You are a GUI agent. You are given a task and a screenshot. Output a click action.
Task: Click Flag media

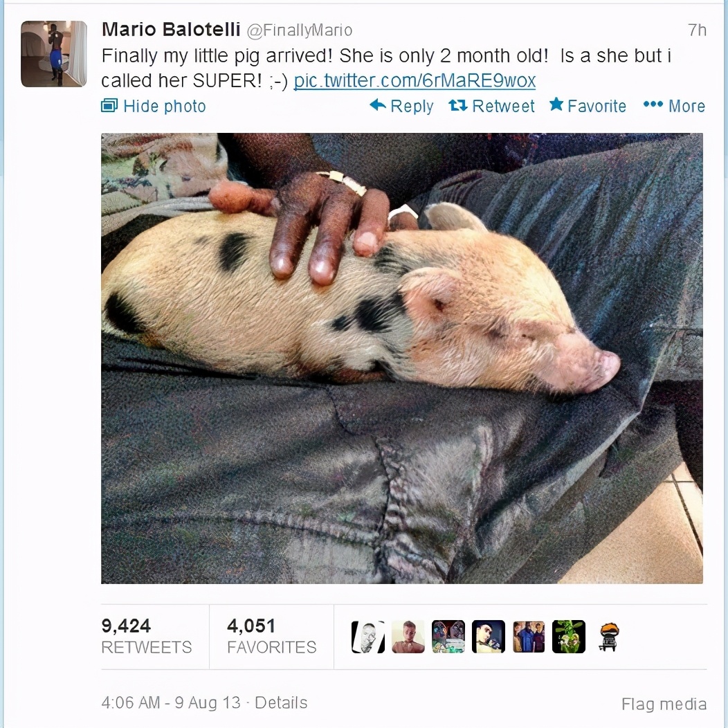pos(664,704)
